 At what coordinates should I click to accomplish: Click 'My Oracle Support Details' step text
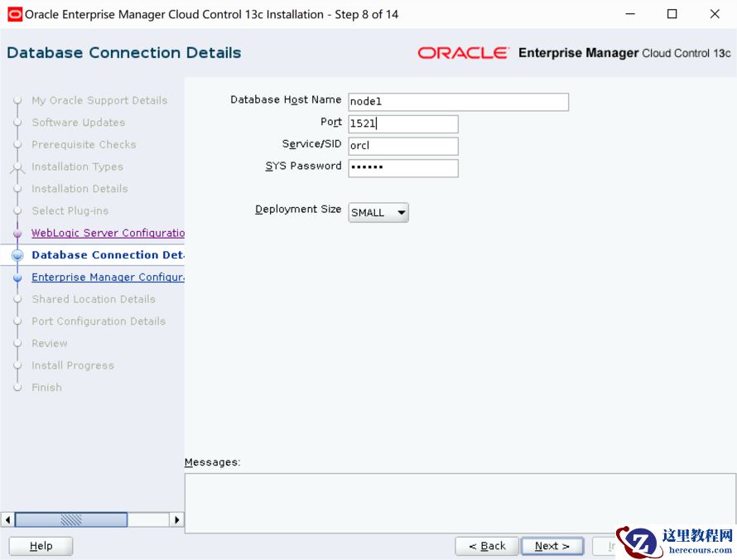tap(99, 100)
